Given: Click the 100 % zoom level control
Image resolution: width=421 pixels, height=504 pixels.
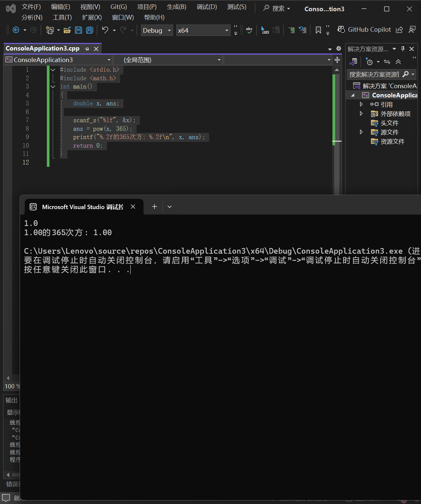Looking at the screenshot, I should click(12, 386).
